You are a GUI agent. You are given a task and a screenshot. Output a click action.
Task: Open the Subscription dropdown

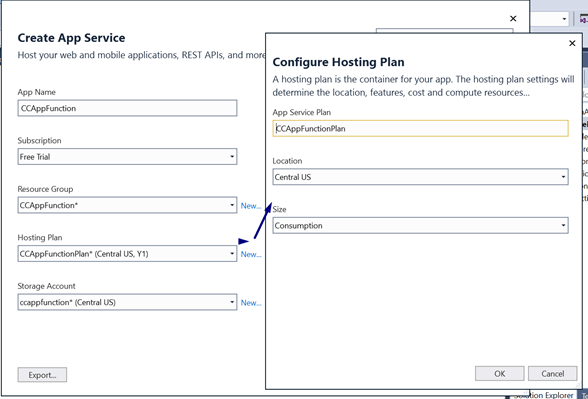[127, 156]
